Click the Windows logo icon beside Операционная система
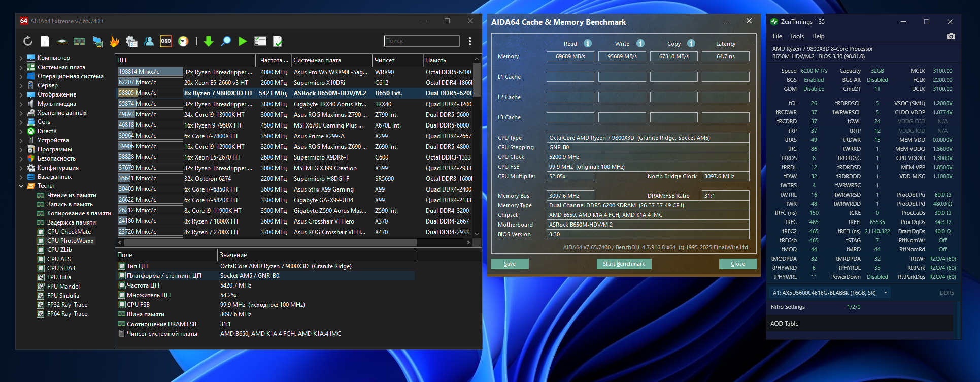The image size is (980, 382). click(31, 76)
